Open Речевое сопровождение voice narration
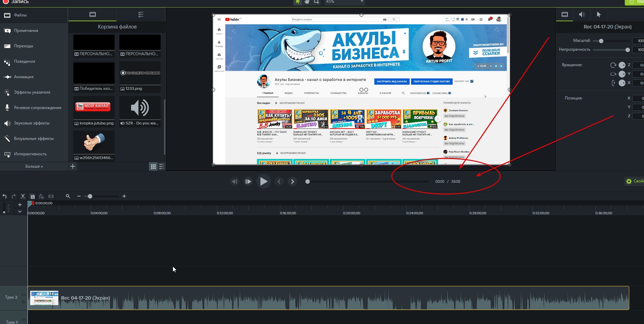The image size is (644, 324). pos(34,108)
